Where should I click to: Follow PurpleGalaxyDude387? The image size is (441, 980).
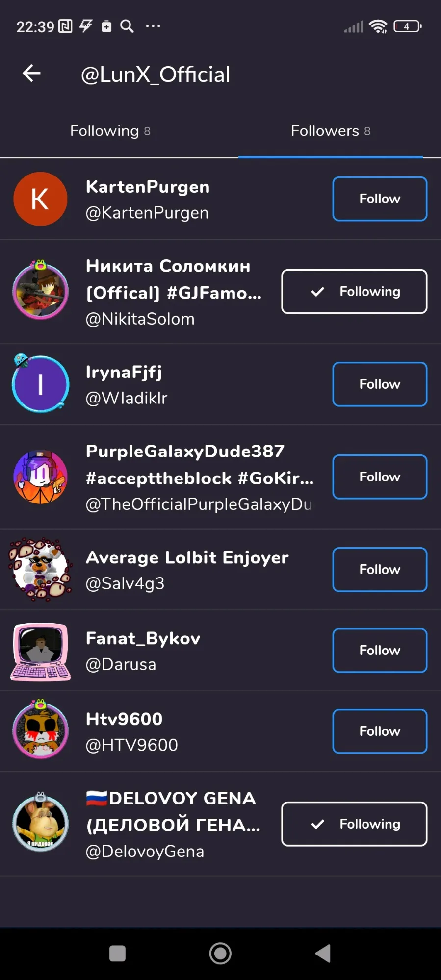click(380, 477)
